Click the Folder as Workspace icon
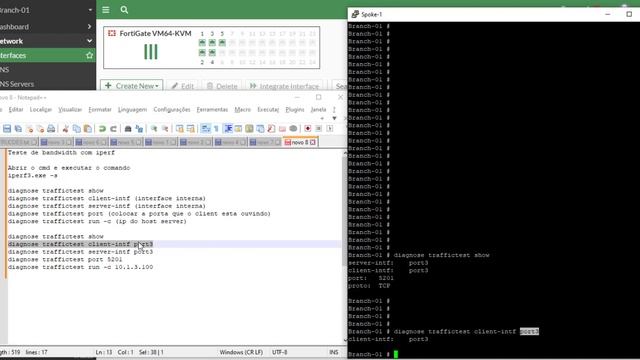This screenshot has width=640, height=360. point(282,129)
